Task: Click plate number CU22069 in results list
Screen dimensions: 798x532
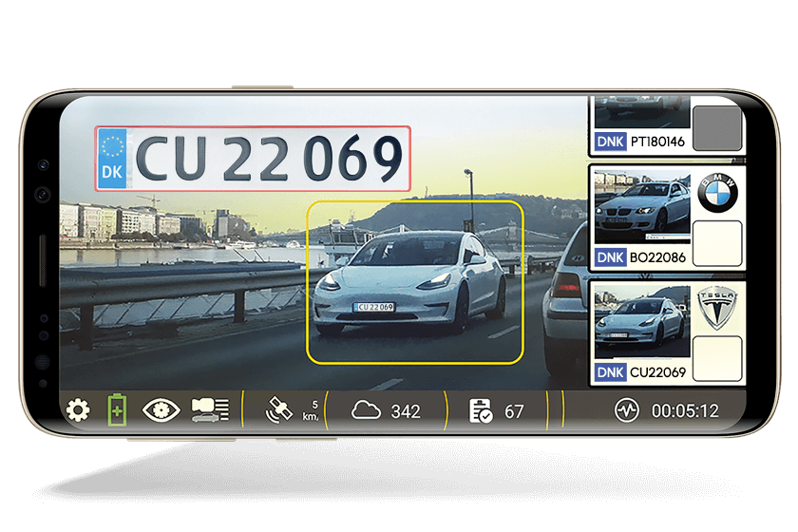Action: coord(656,372)
